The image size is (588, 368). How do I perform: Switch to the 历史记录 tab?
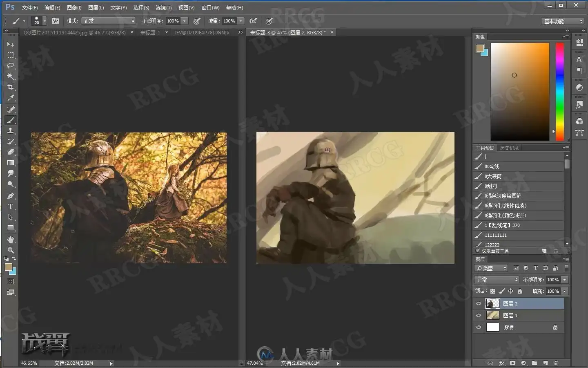pyautogui.click(x=509, y=148)
